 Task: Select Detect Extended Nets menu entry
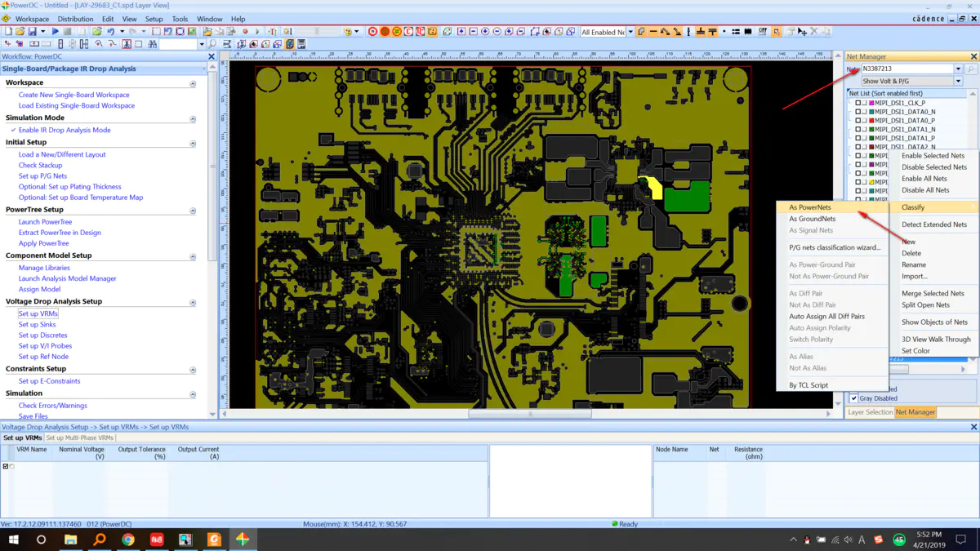(933, 224)
